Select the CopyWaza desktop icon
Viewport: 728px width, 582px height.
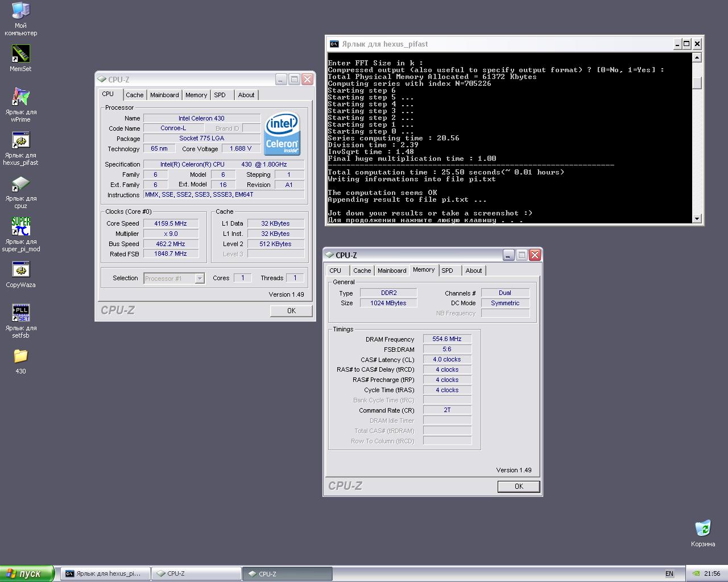click(20, 269)
